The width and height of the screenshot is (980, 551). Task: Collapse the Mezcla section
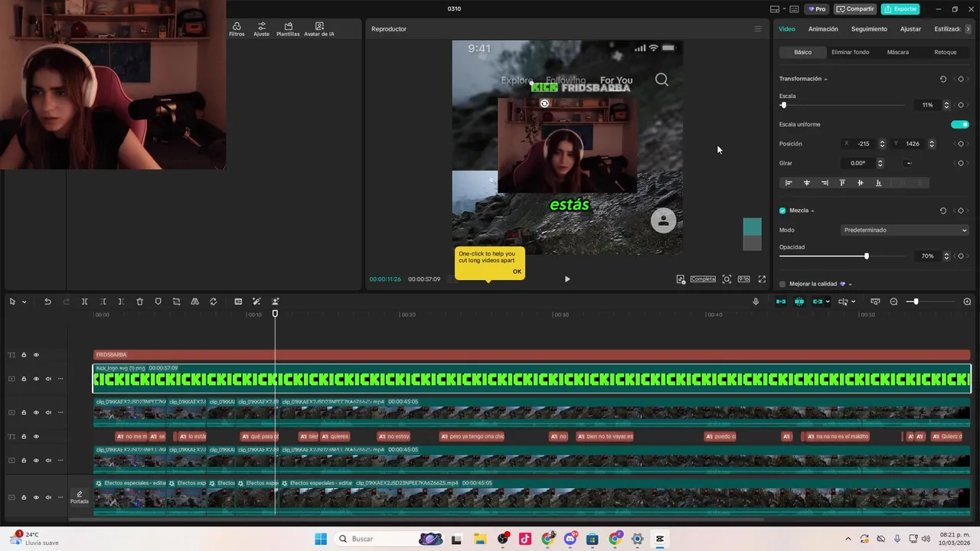pyautogui.click(x=812, y=210)
